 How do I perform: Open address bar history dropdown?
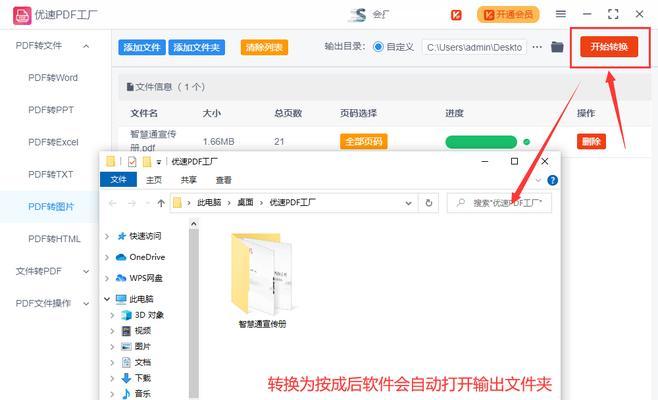point(408,203)
